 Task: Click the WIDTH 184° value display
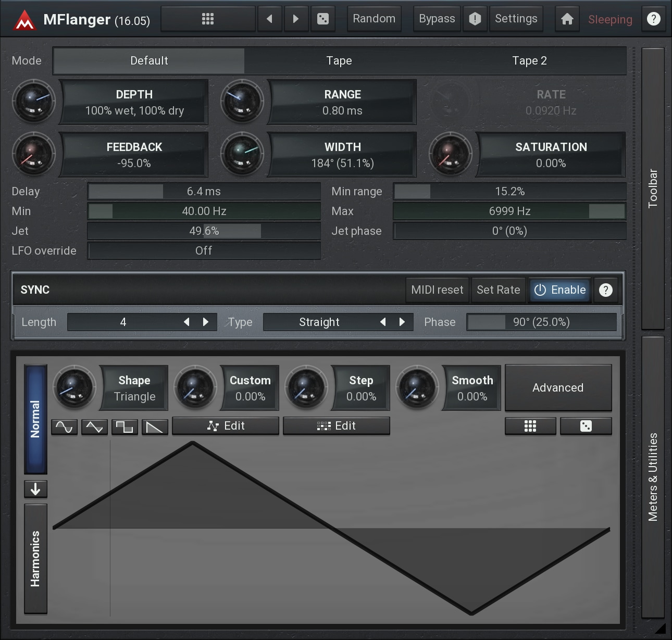[x=343, y=155]
